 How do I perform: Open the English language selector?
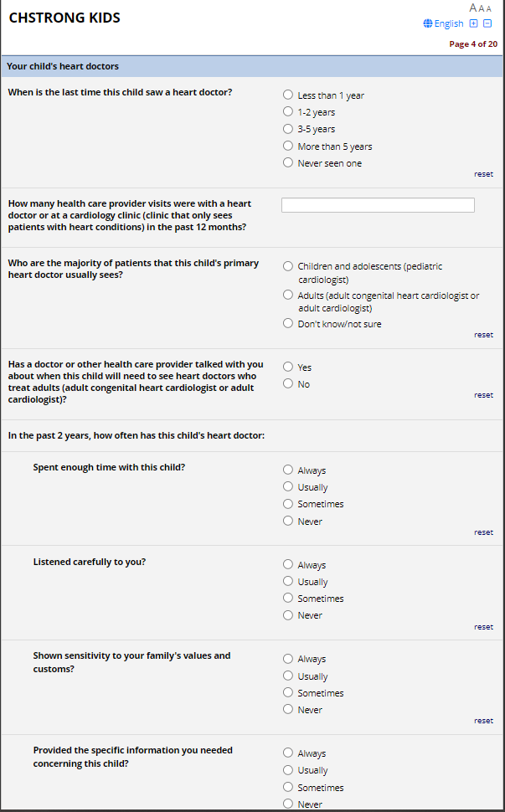(448, 23)
